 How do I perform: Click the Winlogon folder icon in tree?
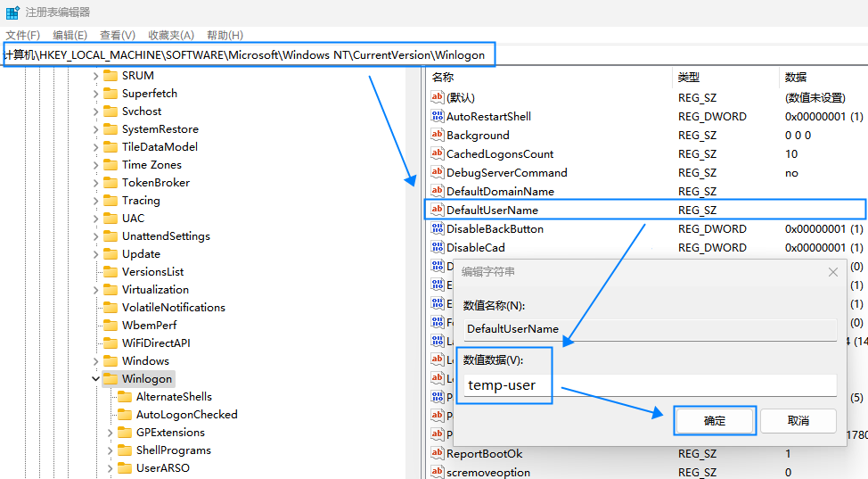click(x=111, y=379)
